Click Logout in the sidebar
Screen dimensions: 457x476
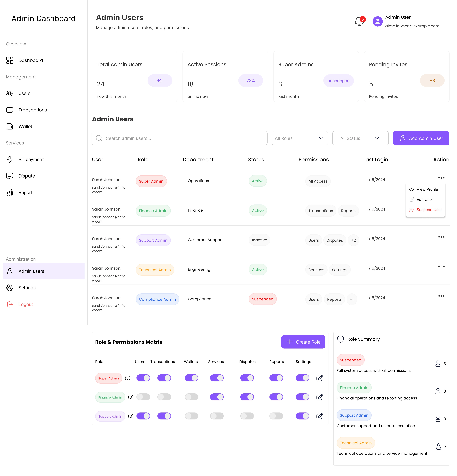coord(26,304)
